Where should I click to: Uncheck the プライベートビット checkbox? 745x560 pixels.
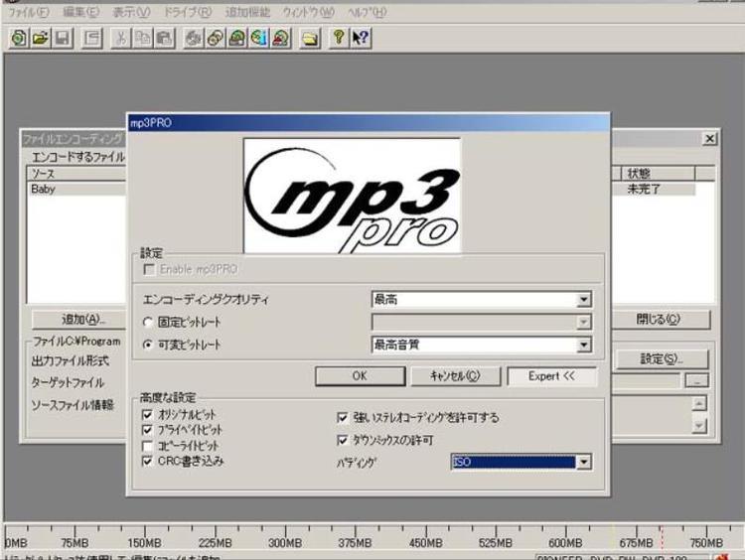pyautogui.click(x=147, y=430)
